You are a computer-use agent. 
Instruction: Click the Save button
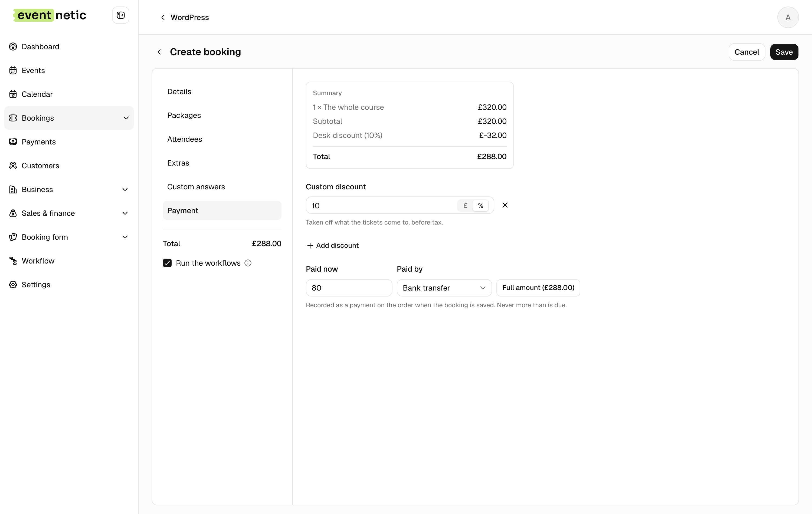(784, 52)
